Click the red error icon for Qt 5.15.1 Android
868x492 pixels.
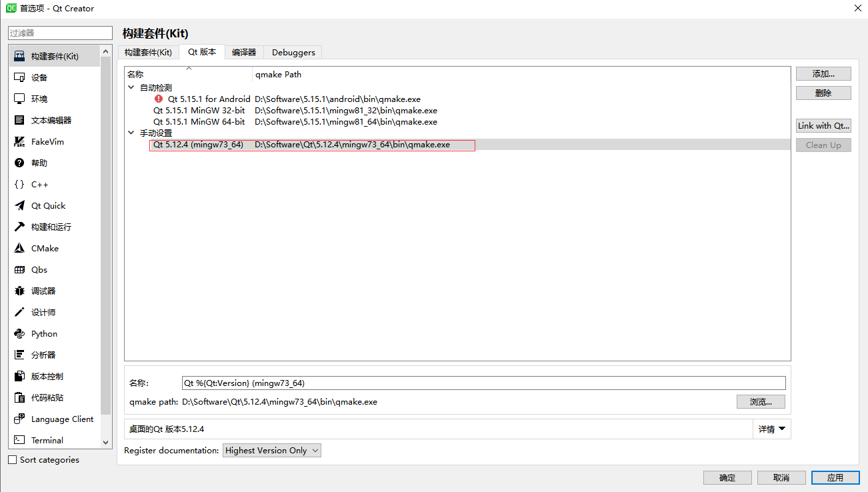pyautogui.click(x=159, y=99)
